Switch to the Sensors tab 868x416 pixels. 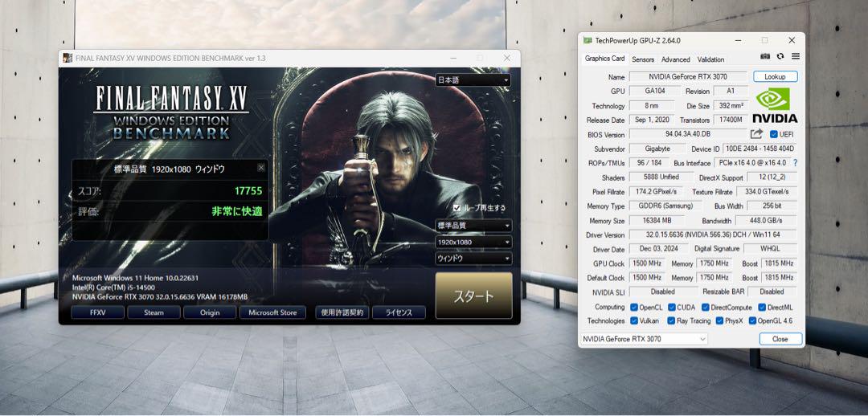click(643, 59)
